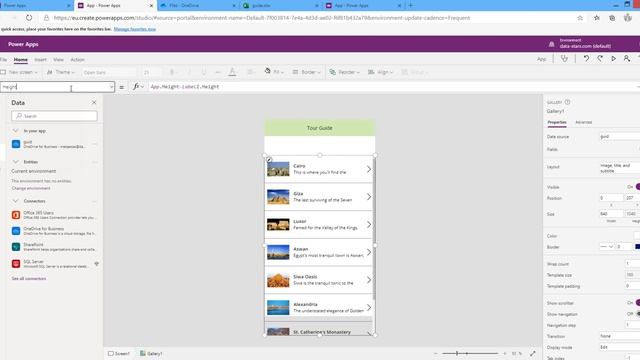Undo the last action

(x=586, y=59)
